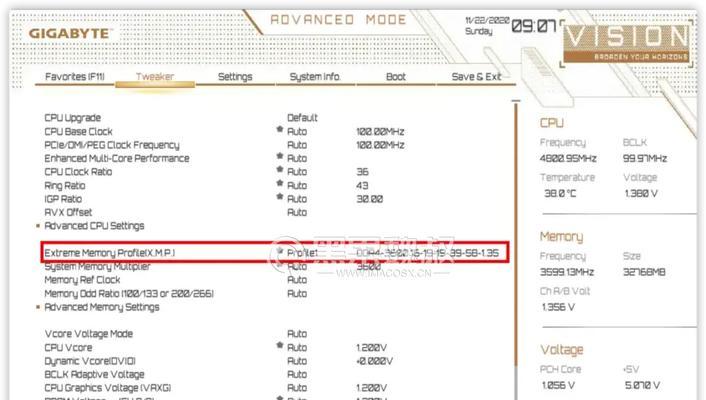Switch to the Settings tab

[235, 77]
